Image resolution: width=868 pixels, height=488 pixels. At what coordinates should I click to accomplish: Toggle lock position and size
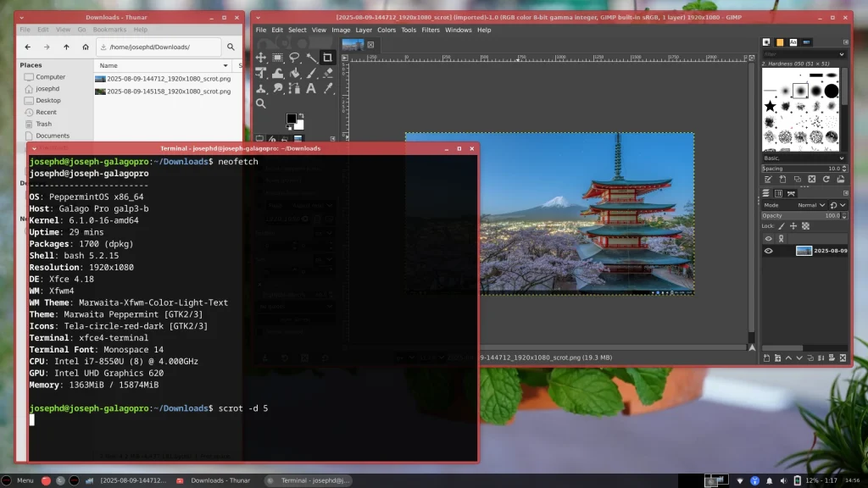click(793, 225)
